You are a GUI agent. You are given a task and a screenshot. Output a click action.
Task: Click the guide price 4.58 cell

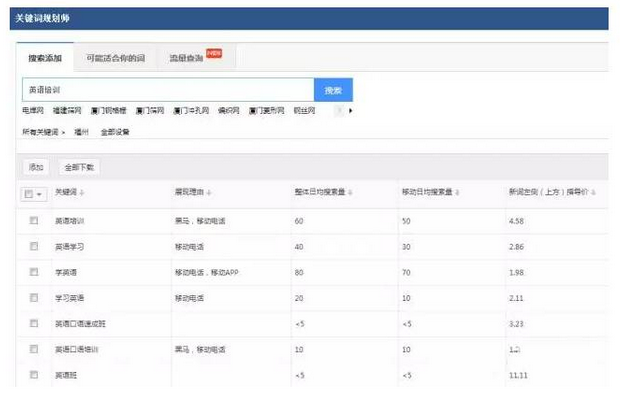click(516, 221)
